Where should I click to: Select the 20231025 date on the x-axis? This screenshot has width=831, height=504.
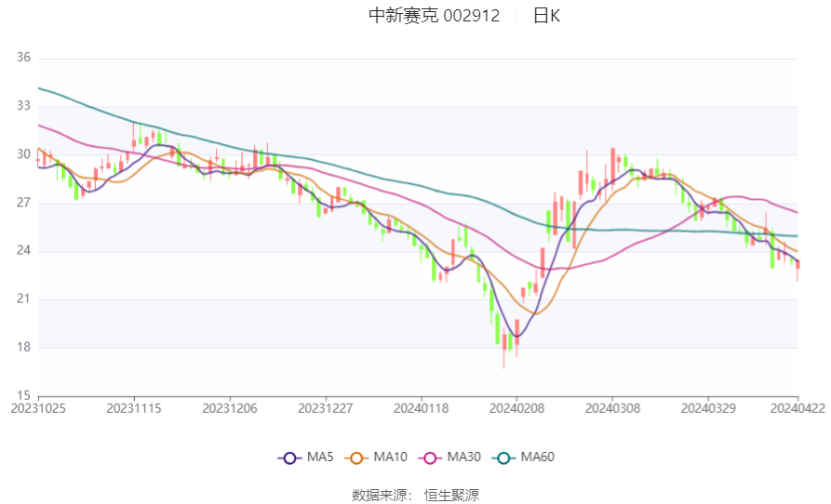click(39, 407)
